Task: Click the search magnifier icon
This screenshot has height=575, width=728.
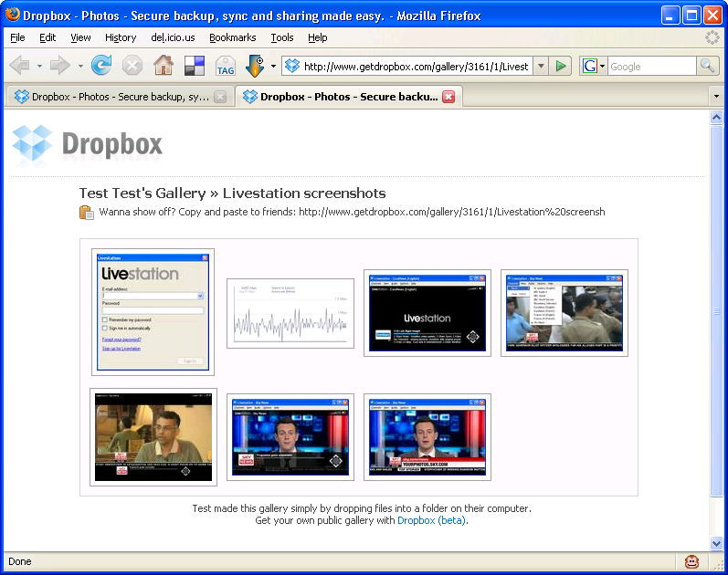Action: tap(707, 66)
